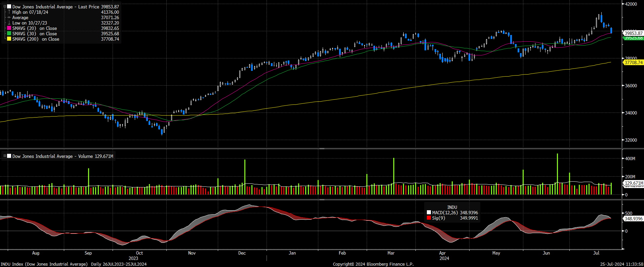Select 'Low on 10/27/23' legend row
This screenshot has height=267, width=644.
coord(30,23)
